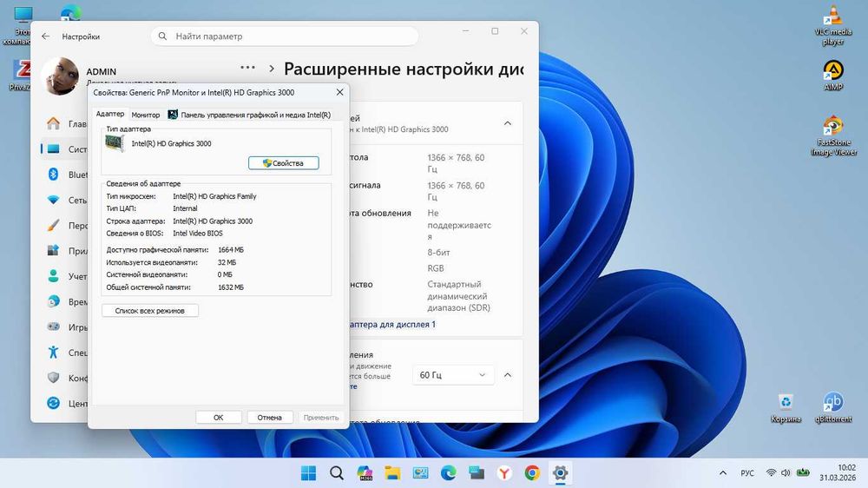The image size is (868, 488).
Task: Open the 60 Гц refresh rate dropdown
Action: (x=453, y=375)
